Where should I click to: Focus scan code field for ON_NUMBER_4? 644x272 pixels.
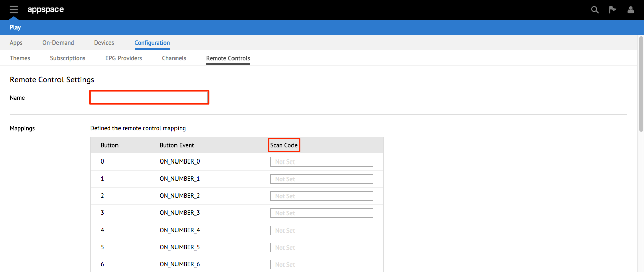point(322,230)
